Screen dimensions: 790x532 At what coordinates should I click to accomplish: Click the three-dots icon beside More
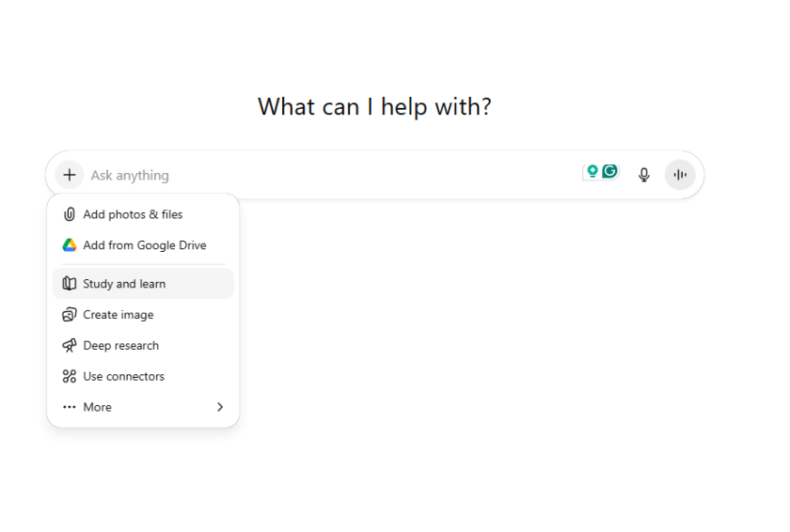[x=69, y=408]
